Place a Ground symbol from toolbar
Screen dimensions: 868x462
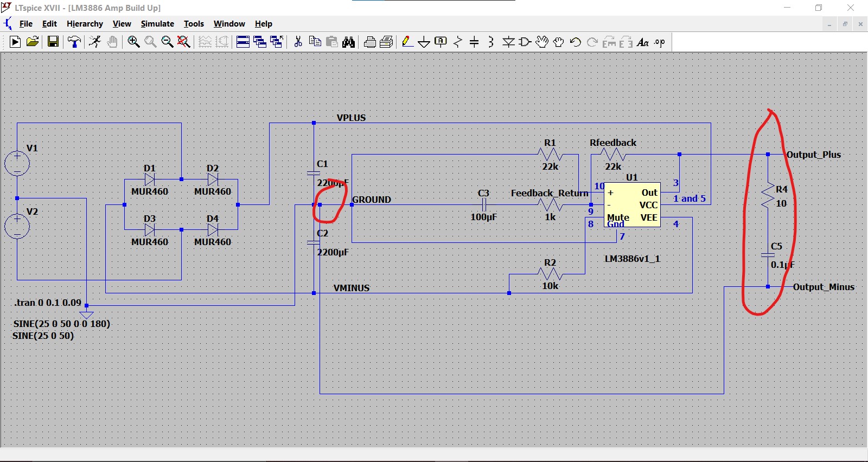click(424, 42)
